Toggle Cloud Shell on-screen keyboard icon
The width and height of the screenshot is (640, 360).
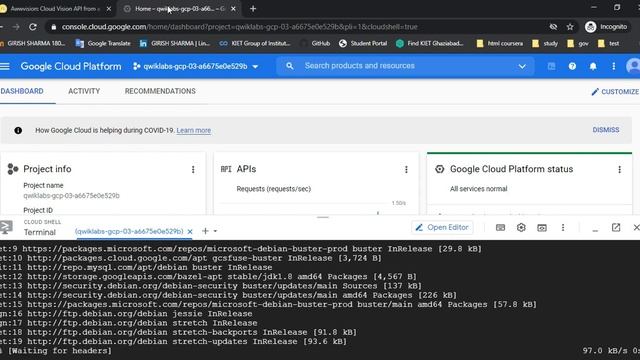pos(500,227)
